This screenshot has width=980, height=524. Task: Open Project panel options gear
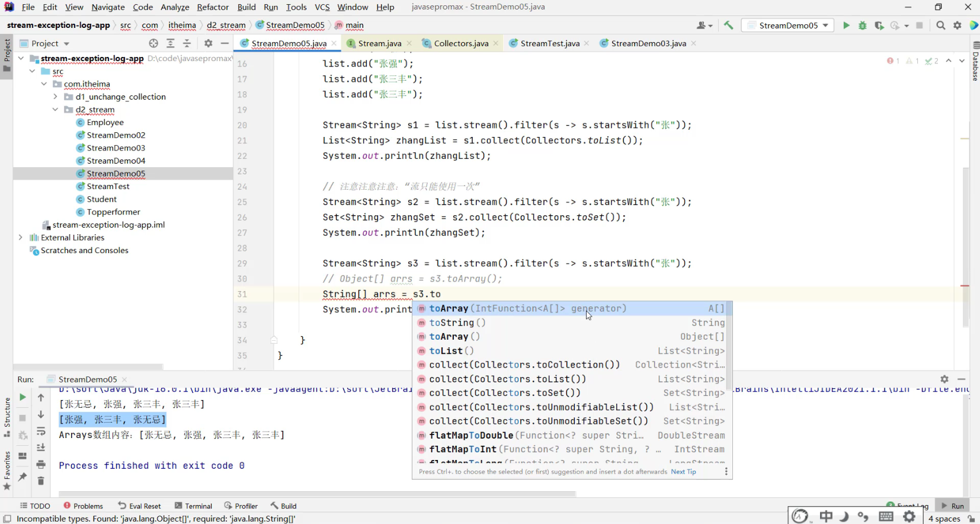tap(208, 43)
